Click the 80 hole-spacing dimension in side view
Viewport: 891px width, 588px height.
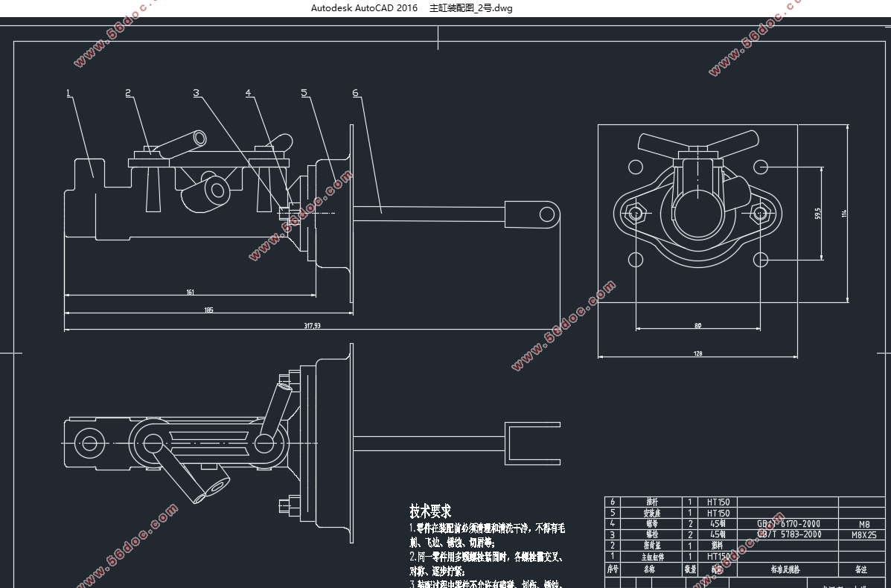[x=697, y=325]
